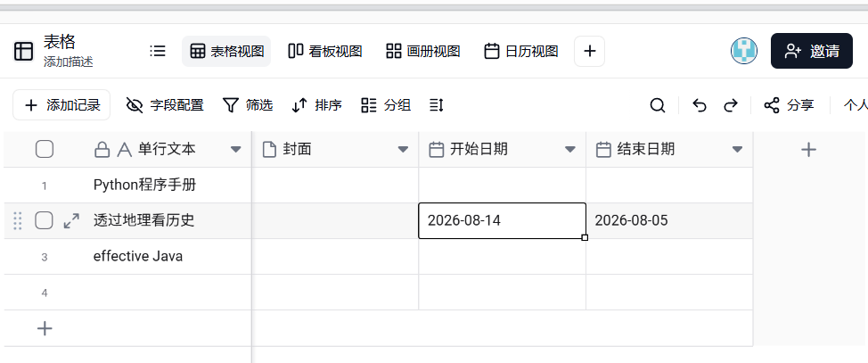Expand the 开始日期 column dropdown
The height and width of the screenshot is (363, 868).
pos(570,150)
